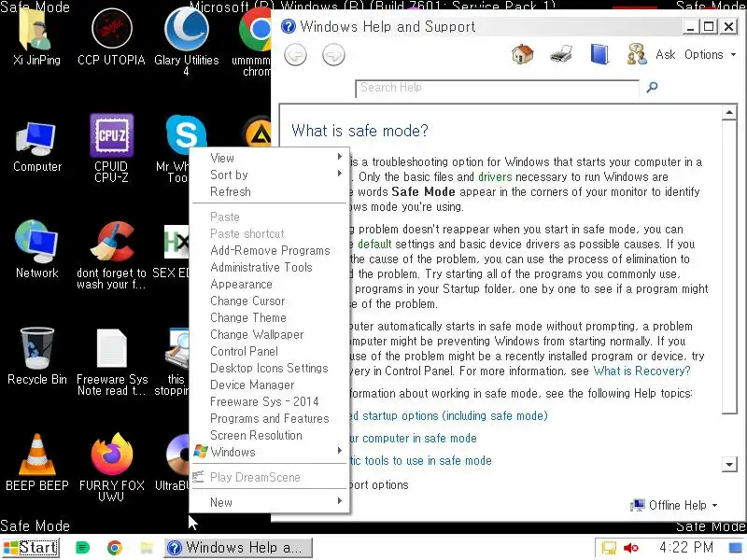Viewport: 747px width, 560px height.
Task: Click the Windows Help taskbar button
Action: (x=238, y=548)
